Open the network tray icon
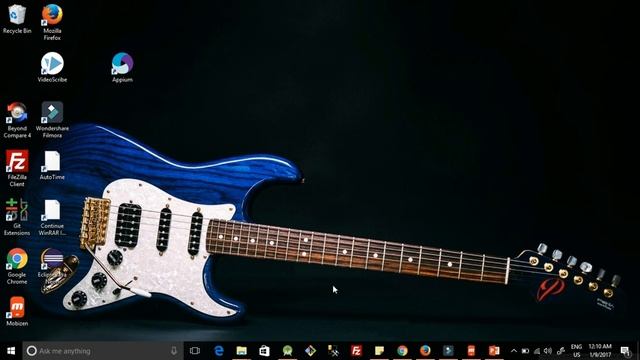Image resolution: width=640 pixels, height=360 pixels. point(537,351)
